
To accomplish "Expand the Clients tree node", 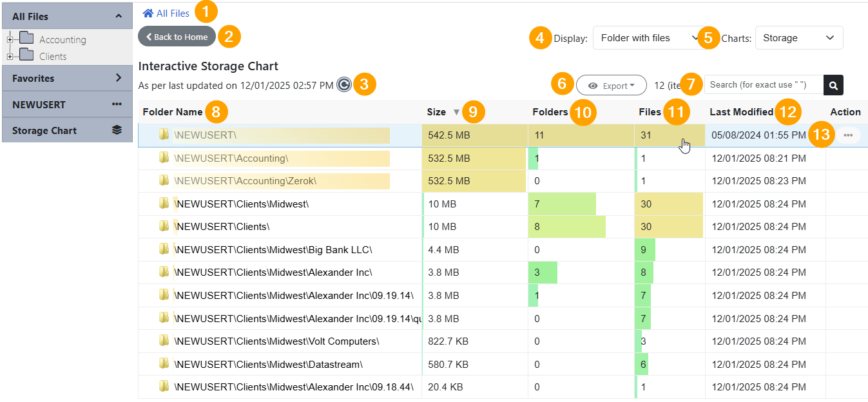I will [10, 57].
